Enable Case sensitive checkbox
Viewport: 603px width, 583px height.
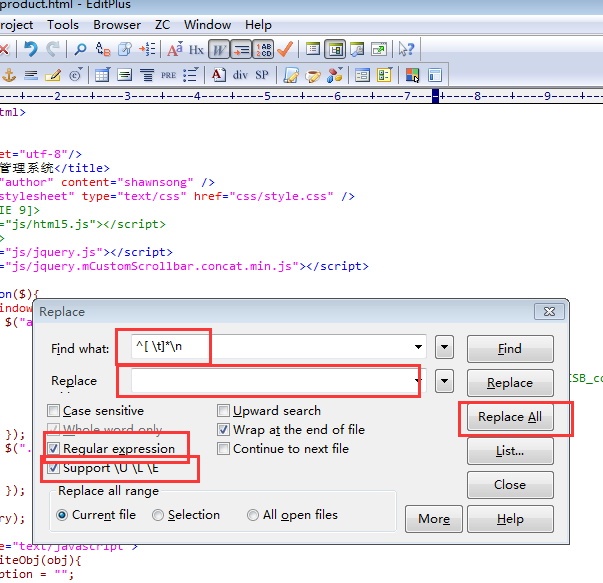point(53,411)
